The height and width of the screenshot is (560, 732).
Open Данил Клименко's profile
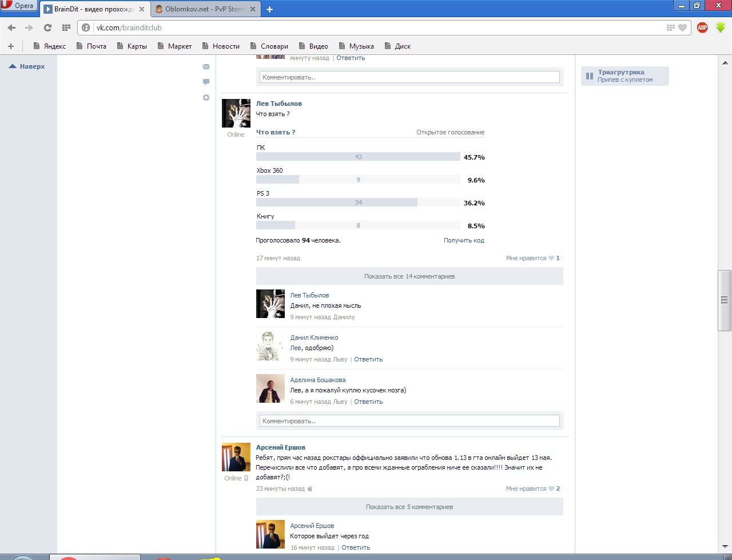click(x=314, y=337)
